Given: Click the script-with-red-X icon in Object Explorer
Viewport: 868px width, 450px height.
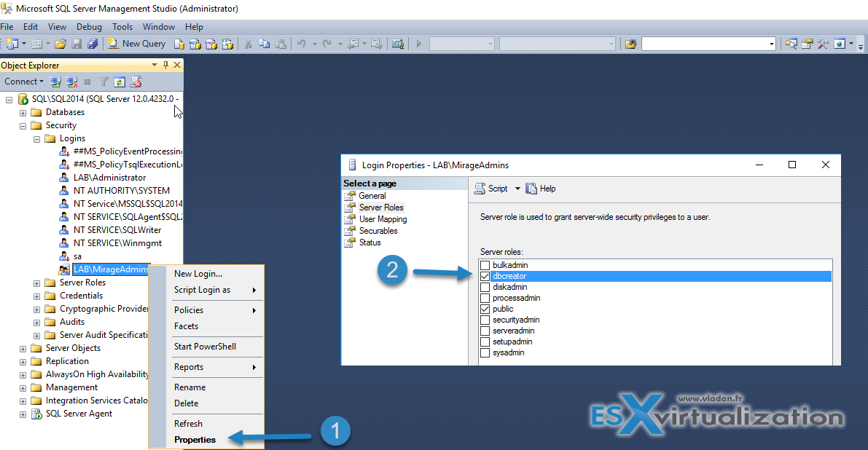Looking at the screenshot, I should tap(136, 82).
